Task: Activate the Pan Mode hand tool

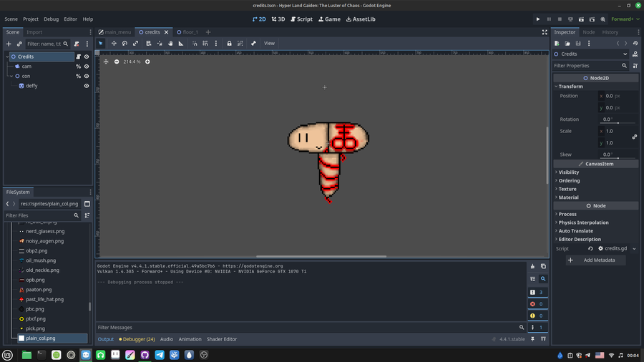Action: click(x=170, y=43)
